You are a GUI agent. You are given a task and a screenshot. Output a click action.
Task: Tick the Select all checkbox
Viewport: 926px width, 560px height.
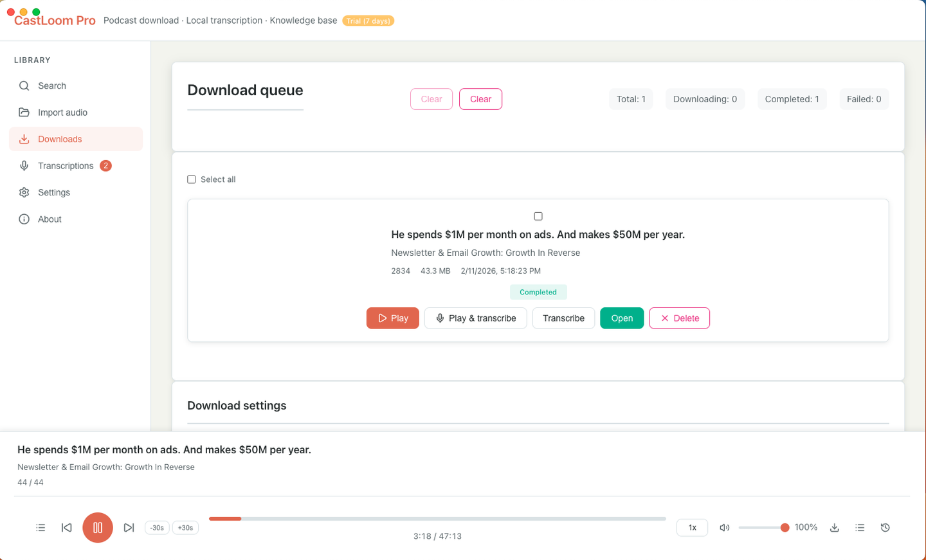[192, 179]
